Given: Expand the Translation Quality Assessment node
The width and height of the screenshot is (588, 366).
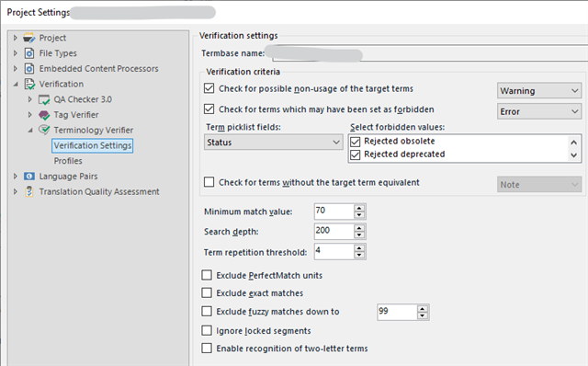Looking at the screenshot, I should click(x=16, y=191).
